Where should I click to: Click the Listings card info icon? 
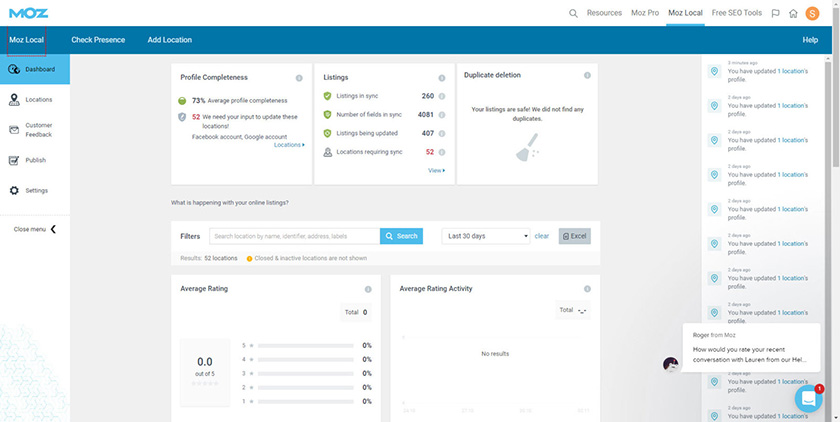(441, 78)
